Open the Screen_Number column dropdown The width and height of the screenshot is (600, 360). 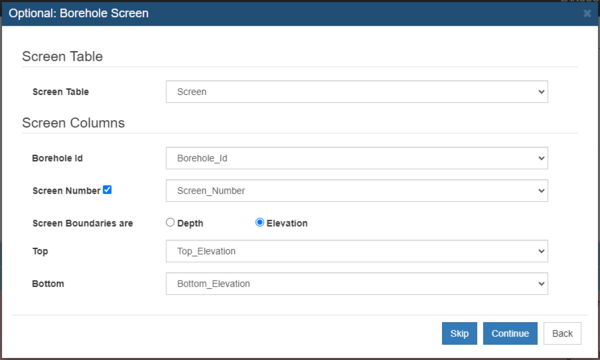tap(357, 191)
